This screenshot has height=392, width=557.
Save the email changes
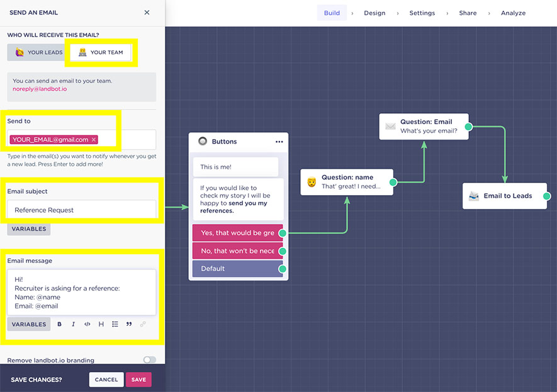click(x=138, y=379)
